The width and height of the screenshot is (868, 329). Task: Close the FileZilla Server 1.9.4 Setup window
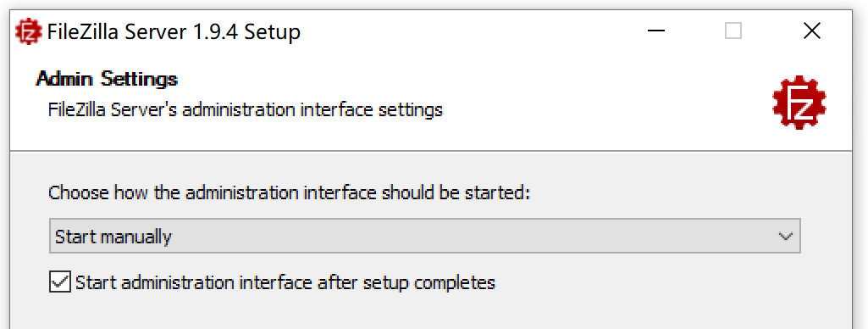(811, 31)
